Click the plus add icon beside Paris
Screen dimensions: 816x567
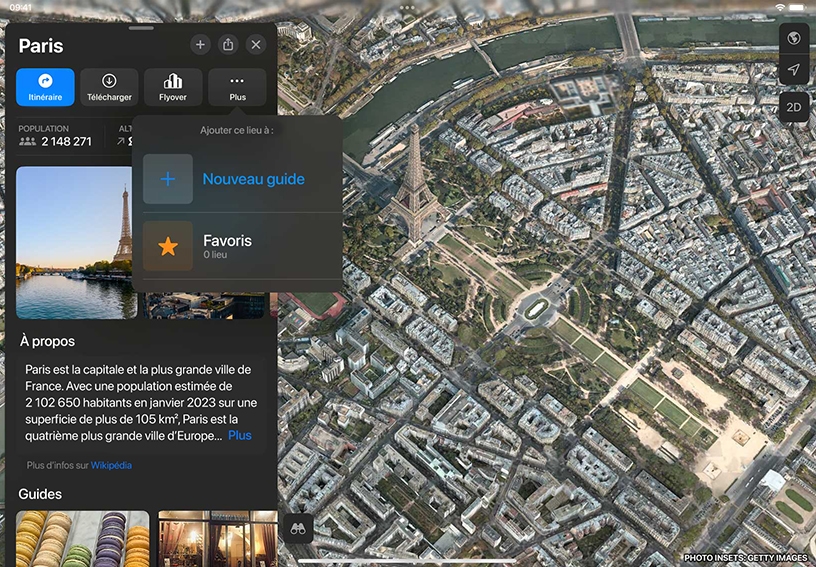tap(200, 45)
